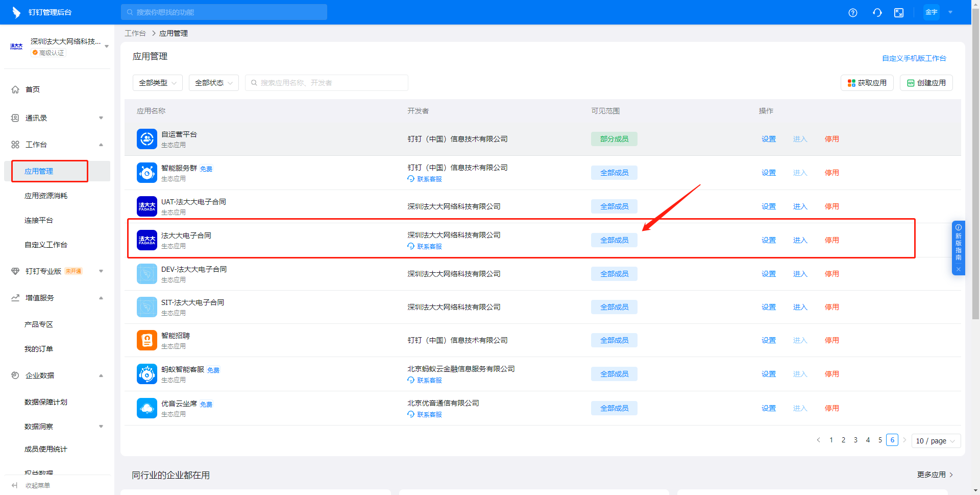The height and width of the screenshot is (495, 980).
Task: Click the DingTalk logo icon
Action: click(16, 12)
